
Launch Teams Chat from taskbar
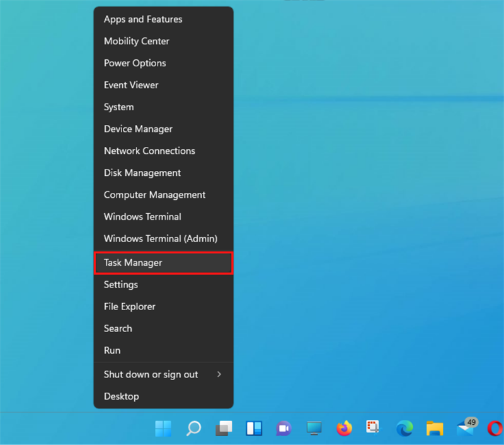pyautogui.click(x=283, y=428)
